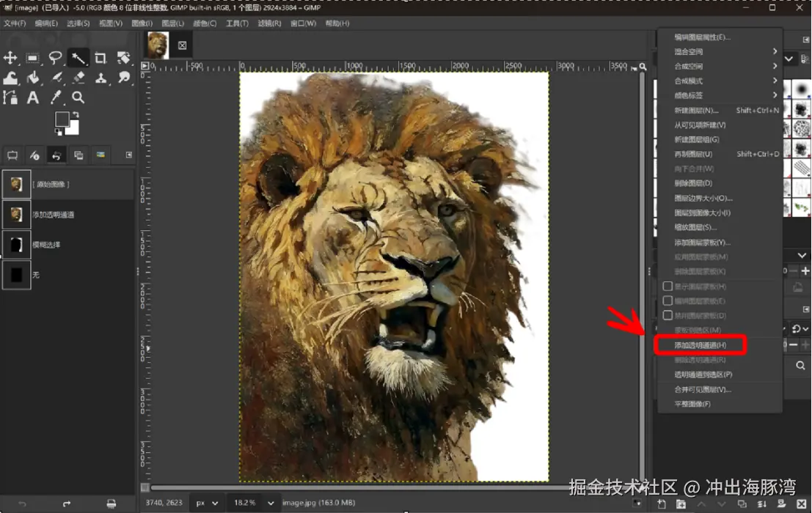Viewport: 812px width, 513px height.
Task: Switch to the Tool Options dock tab
Action: coord(12,155)
